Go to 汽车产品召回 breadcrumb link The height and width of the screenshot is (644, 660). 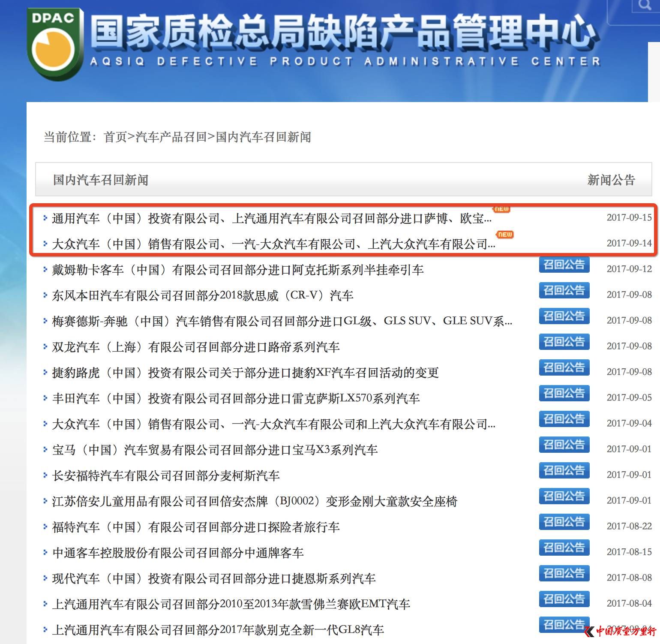pyautogui.click(x=171, y=137)
